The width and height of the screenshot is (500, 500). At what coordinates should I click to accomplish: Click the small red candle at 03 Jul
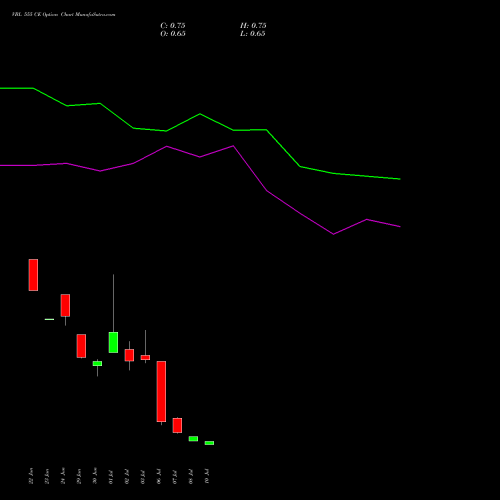click(x=145, y=357)
